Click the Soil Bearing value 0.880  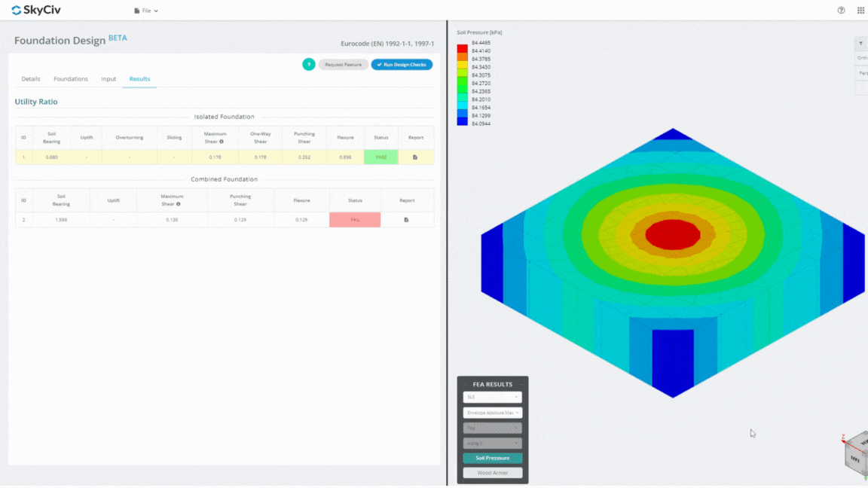click(51, 157)
